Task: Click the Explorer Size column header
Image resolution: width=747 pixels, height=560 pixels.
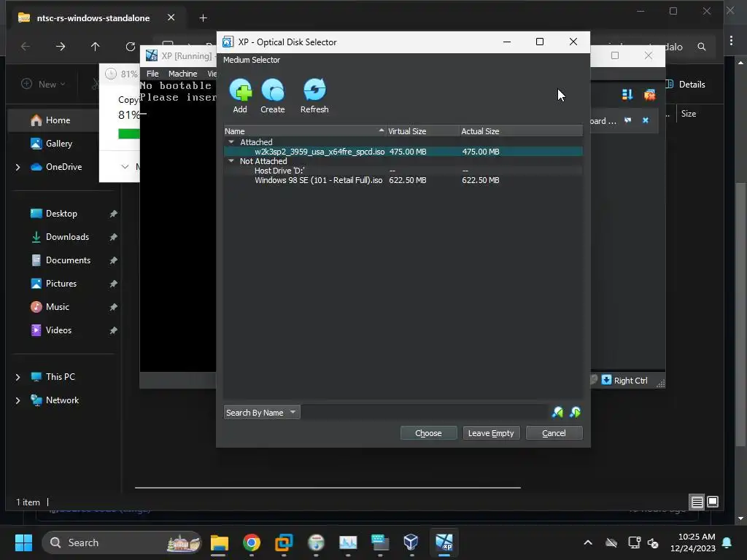Action: 689,114
